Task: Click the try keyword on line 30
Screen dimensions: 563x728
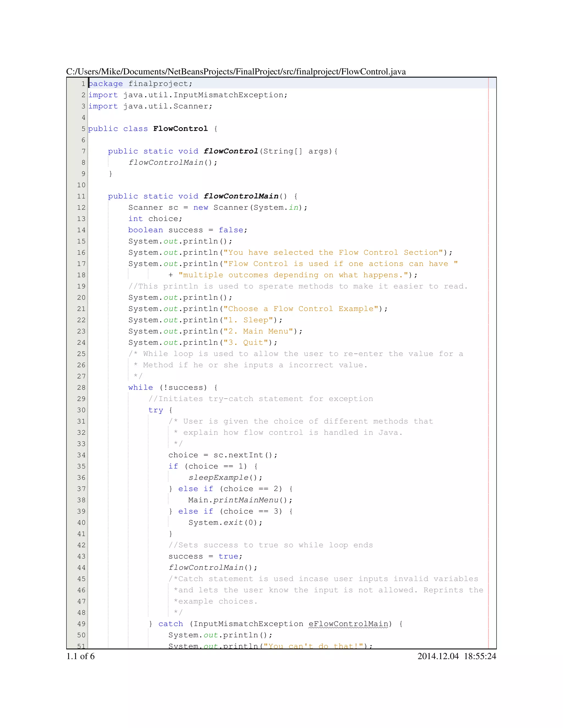Action: (156, 410)
